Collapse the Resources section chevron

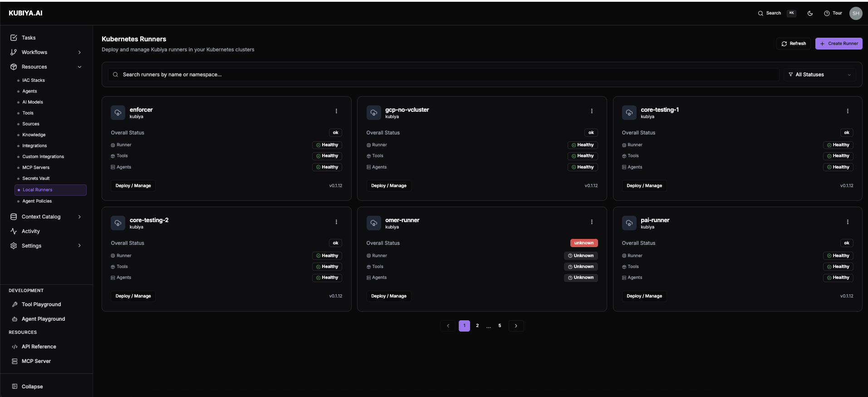pos(79,67)
